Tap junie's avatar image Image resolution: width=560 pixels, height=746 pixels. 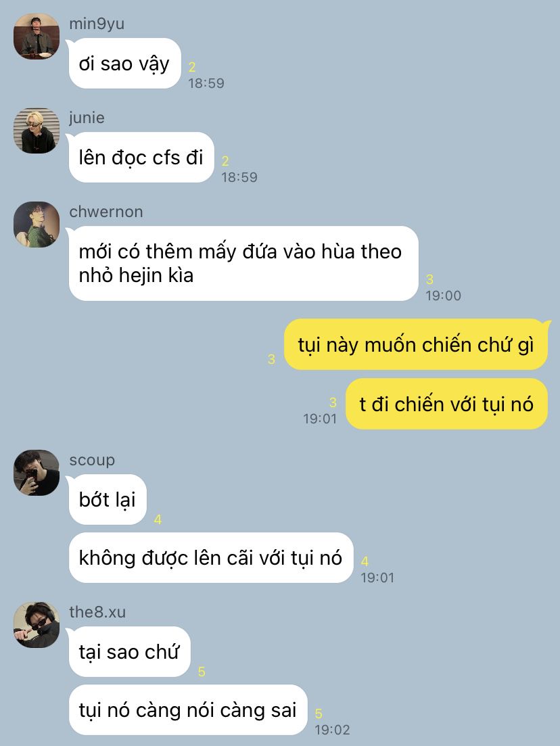[x=37, y=131]
